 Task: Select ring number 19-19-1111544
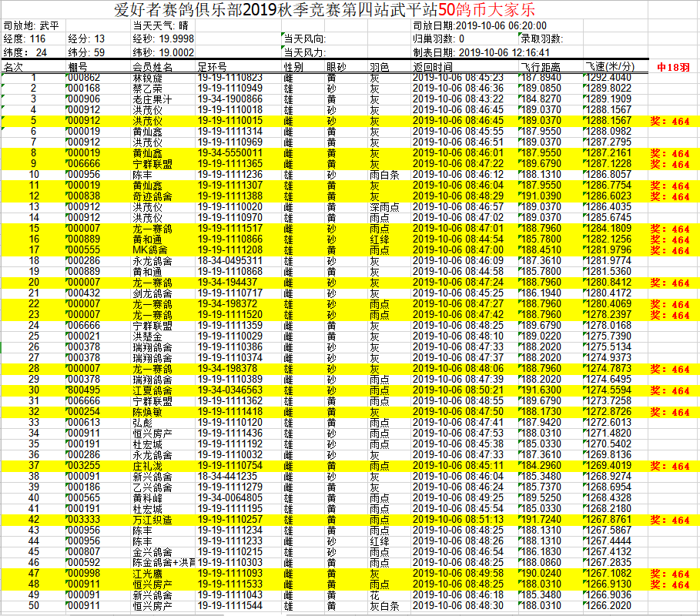(230, 606)
